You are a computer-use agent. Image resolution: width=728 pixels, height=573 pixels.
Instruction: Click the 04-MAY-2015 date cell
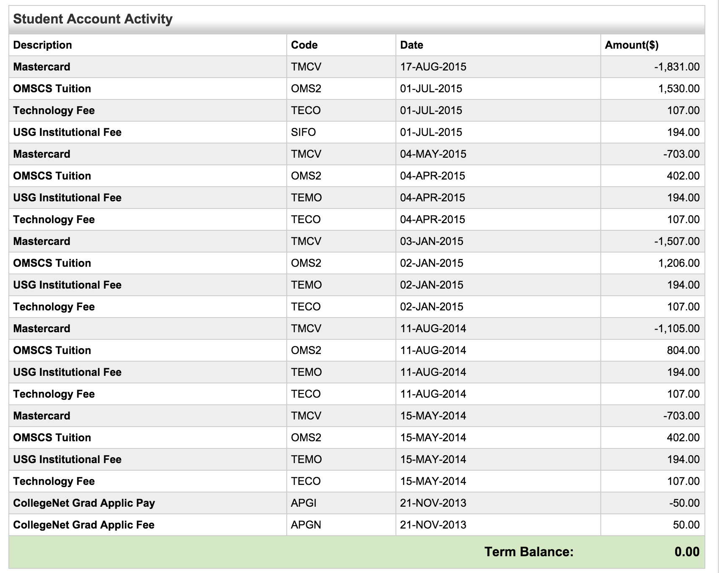pos(433,154)
